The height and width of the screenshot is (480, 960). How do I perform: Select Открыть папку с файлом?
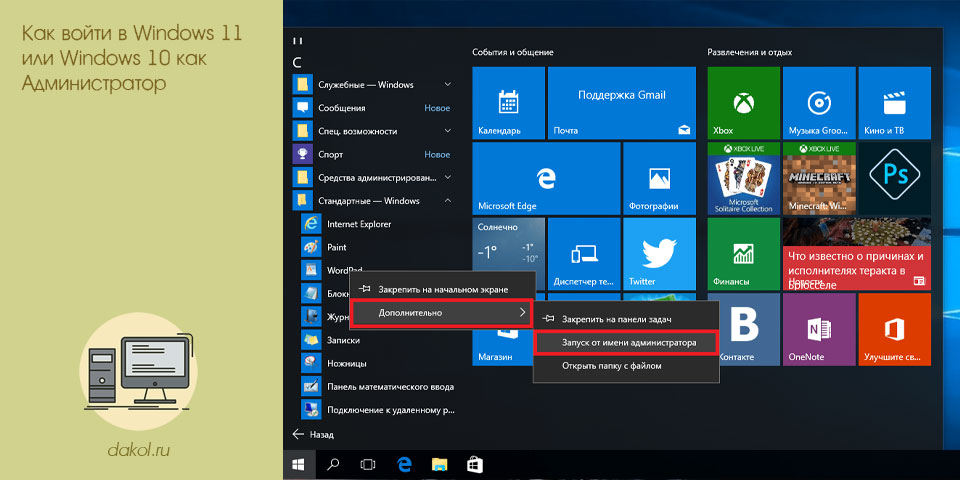pos(625,366)
